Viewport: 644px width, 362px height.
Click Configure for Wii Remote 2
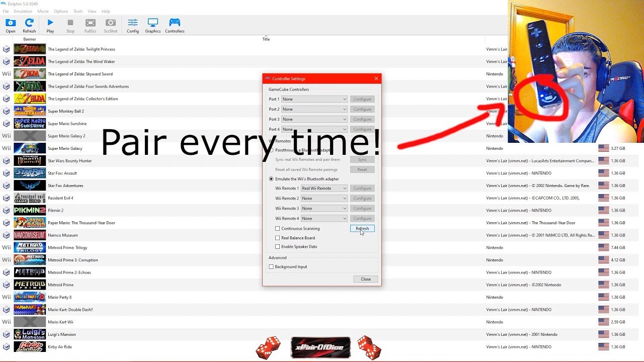pyautogui.click(x=362, y=198)
